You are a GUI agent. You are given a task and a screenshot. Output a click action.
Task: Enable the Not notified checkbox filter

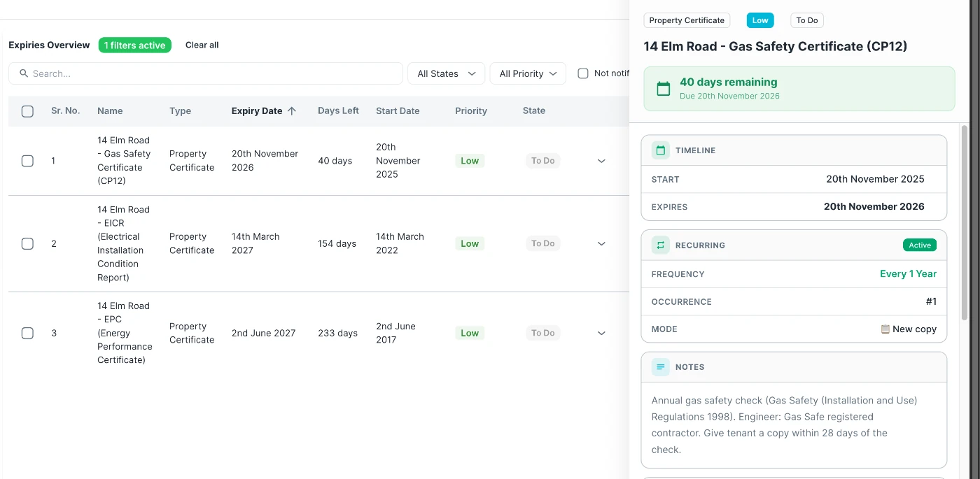[582, 73]
